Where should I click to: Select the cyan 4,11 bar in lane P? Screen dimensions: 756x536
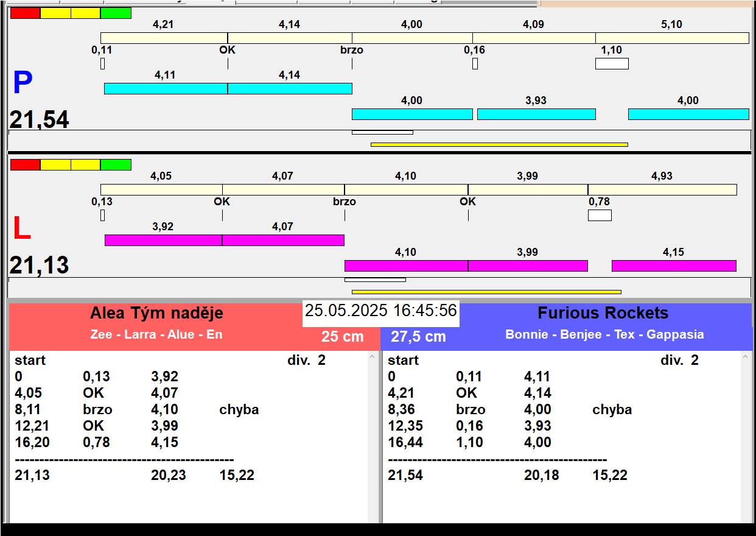pyautogui.click(x=166, y=88)
